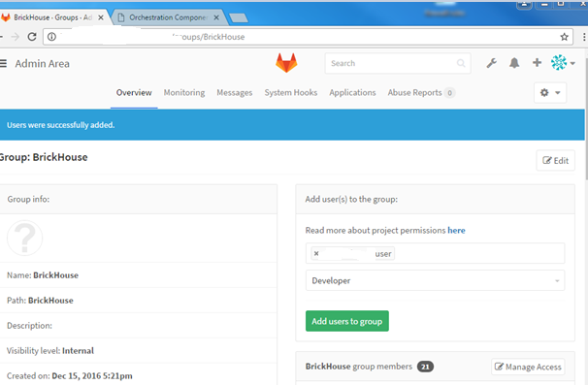
Task: Close the BrickHouse Groups tab
Action: click(101, 17)
